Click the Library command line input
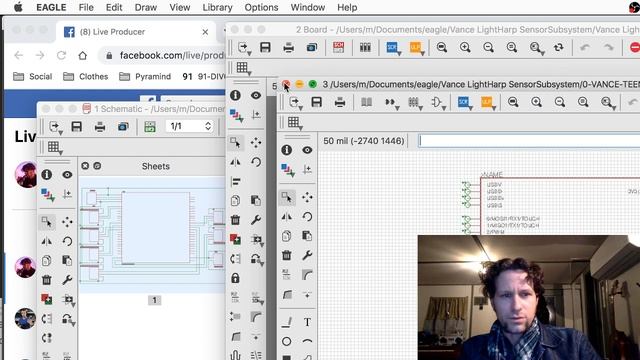 click(529, 141)
